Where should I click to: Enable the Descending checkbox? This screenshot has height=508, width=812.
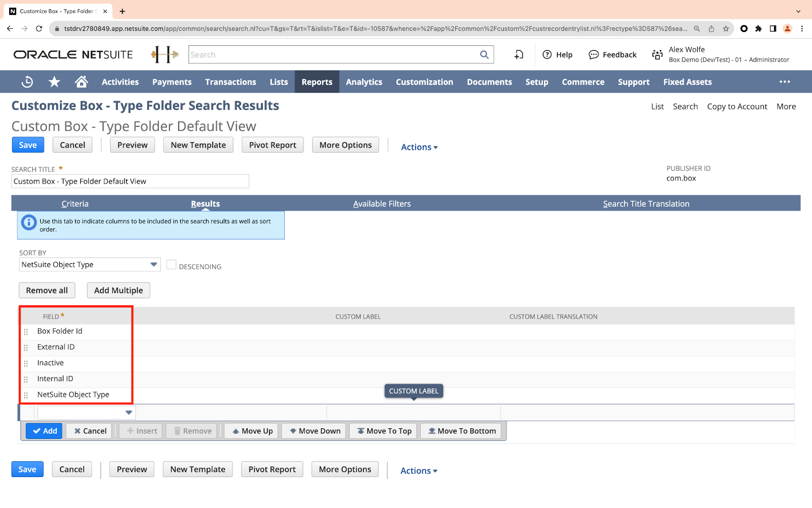(172, 265)
